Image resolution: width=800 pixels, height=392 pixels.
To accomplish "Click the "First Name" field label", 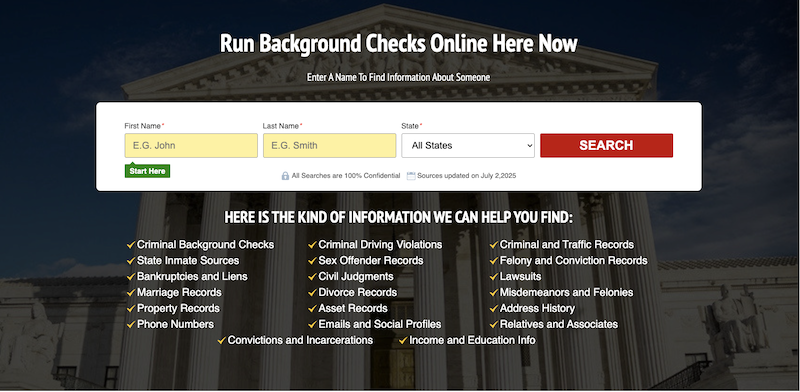I will (143, 126).
